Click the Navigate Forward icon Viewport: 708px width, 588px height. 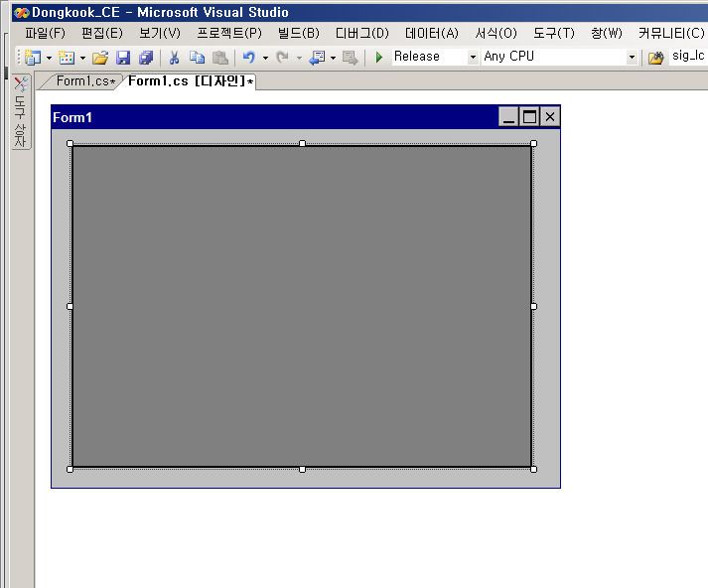pos(350,58)
